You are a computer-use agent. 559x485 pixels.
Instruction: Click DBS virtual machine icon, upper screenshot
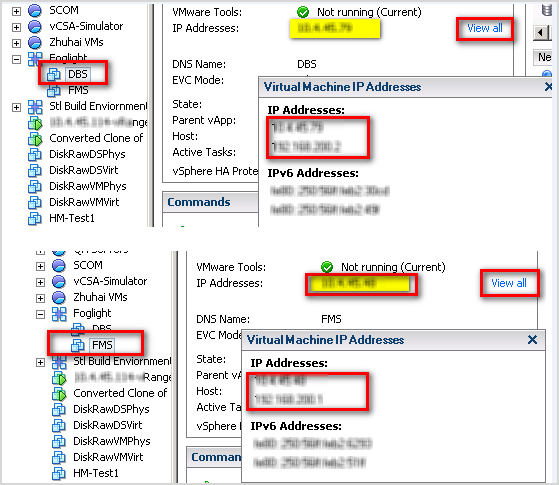pyautogui.click(x=54, y=75)
